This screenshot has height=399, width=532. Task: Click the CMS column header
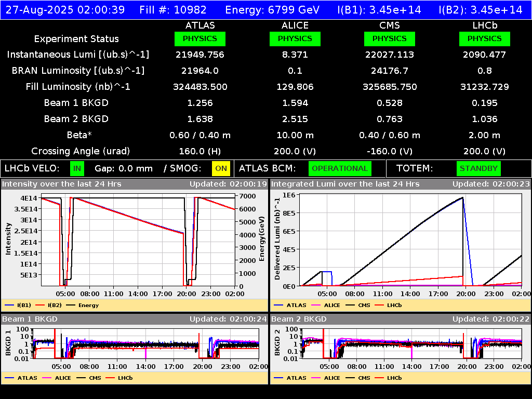click(x=390, y=25)
